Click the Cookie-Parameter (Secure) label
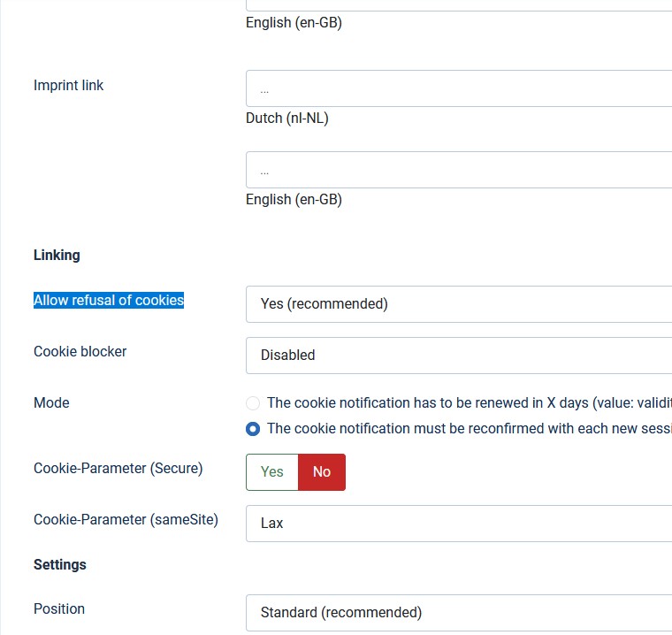Viewport: 672px width, 635px height. click(118, 468)
